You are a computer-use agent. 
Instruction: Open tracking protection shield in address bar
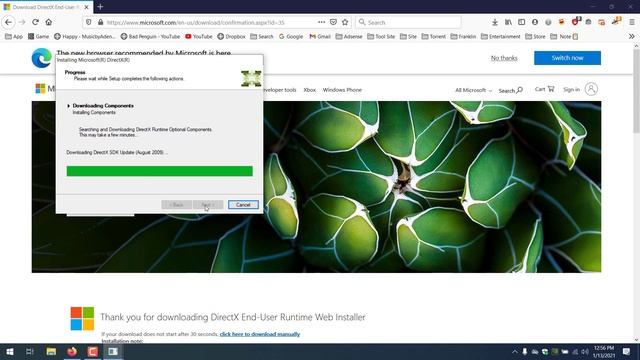89,22
